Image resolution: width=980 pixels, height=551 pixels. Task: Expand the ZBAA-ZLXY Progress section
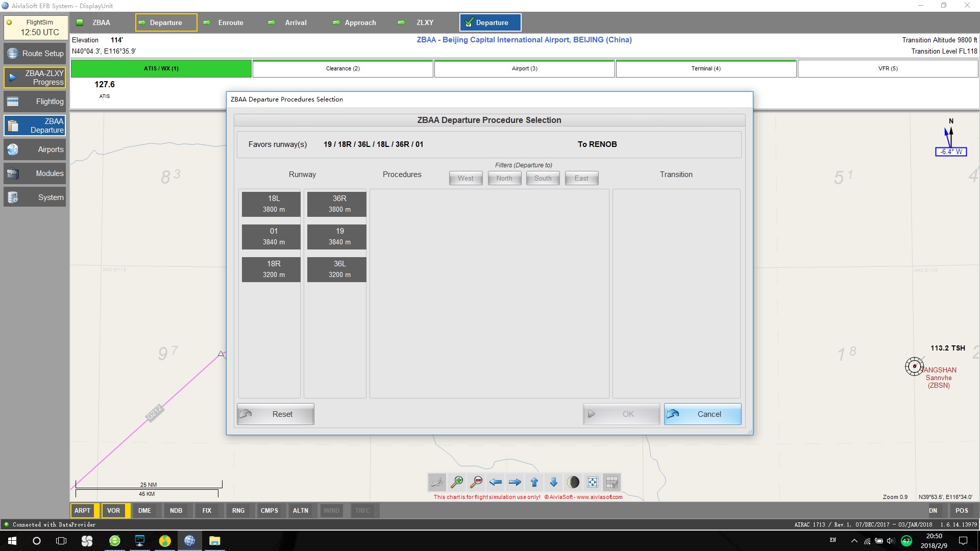coord(35,78)
